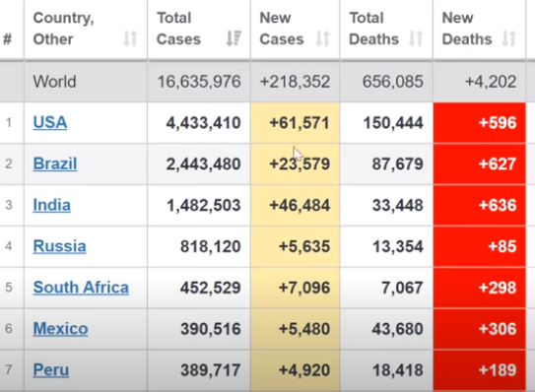
Task: Open the Brazil country link
Action: point(55,163)
